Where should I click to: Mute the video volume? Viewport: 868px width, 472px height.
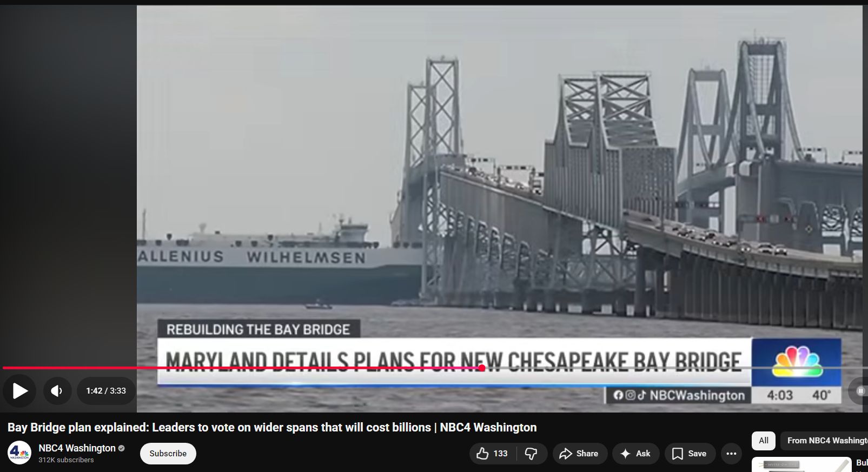[x=57, y=390]
